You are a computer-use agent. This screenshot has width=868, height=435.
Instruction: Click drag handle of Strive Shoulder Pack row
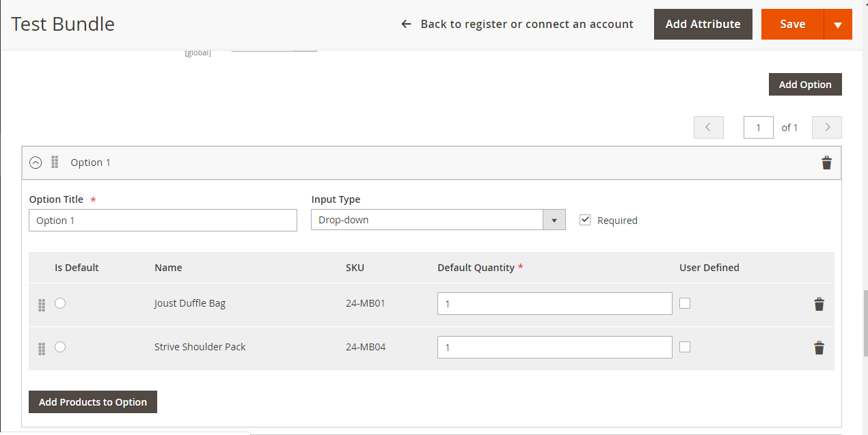pos(41,349)
